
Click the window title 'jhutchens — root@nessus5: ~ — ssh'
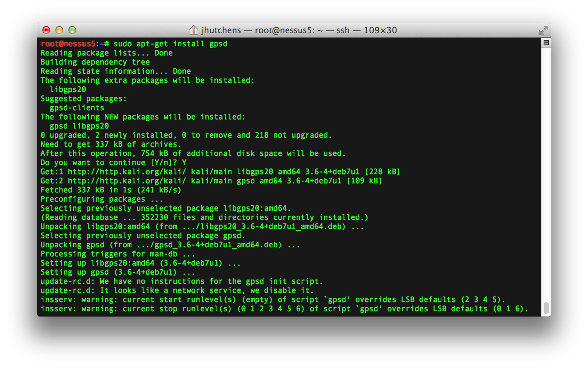click(x=275, y=30)
